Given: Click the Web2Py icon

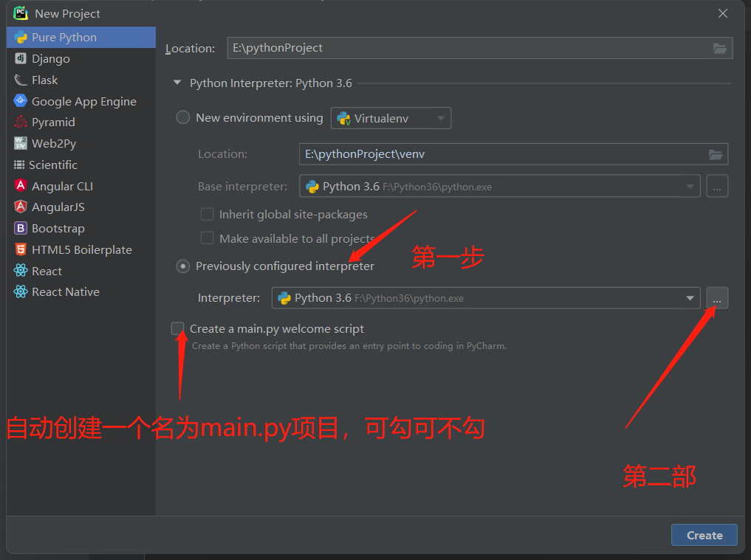Looking at the screenshot, I should [x=21, y=143].
